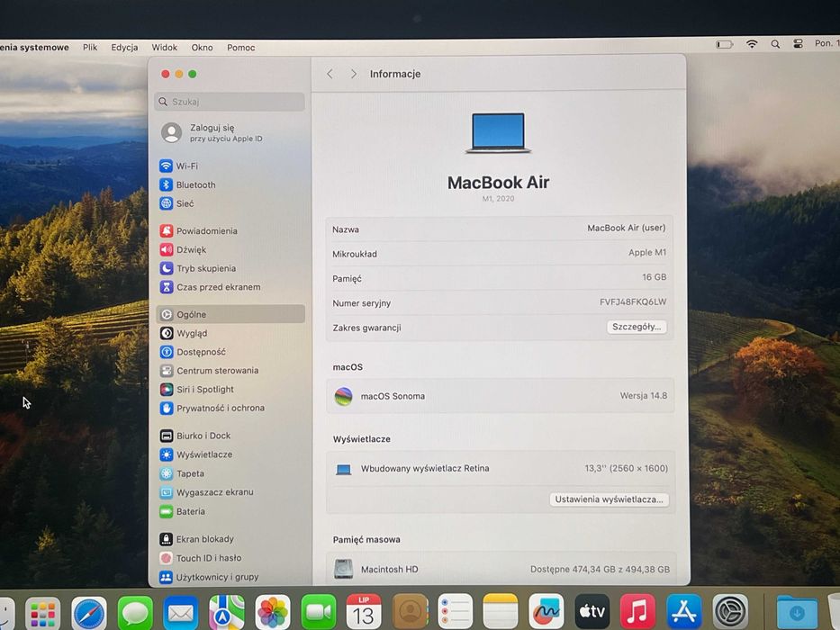Open Dostępność accessibility settings
Viewport: 840px width, 630px height.
point(193,352)
